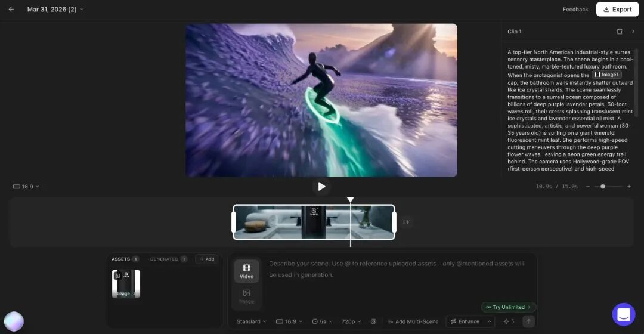Click the Clip 1 copy icon
This screenshot has height=334, width=644.
click(620, 32)
